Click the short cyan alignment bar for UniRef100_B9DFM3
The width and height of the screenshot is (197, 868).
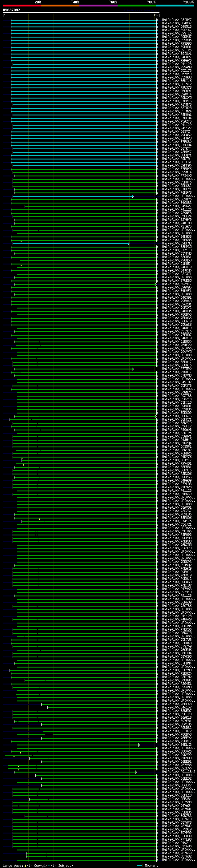71,244
